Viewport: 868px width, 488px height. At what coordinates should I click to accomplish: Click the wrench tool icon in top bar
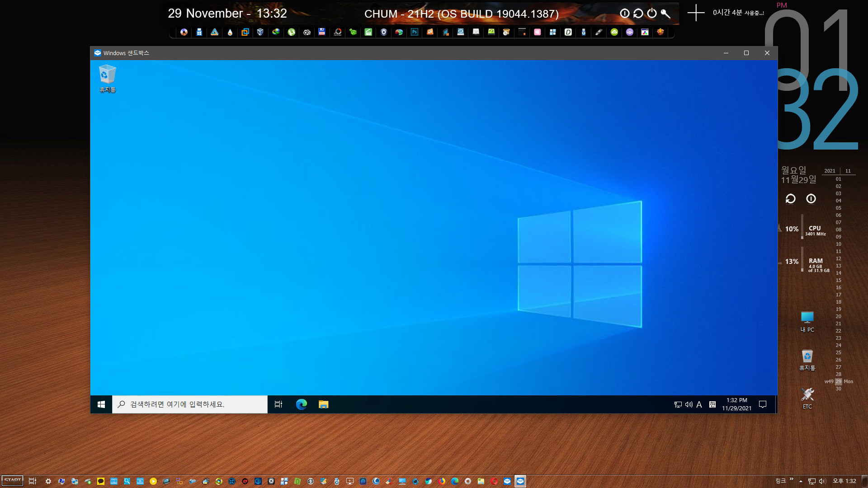tap(665, 14)
